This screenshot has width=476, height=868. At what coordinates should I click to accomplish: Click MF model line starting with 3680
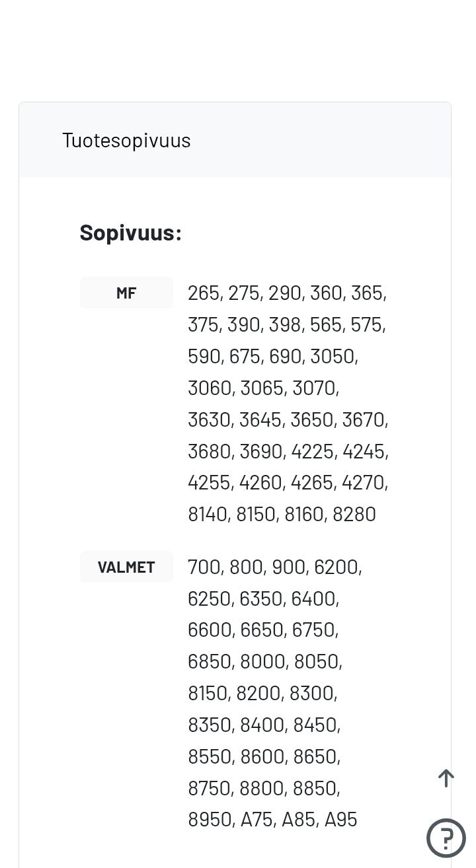pos(288,451)
